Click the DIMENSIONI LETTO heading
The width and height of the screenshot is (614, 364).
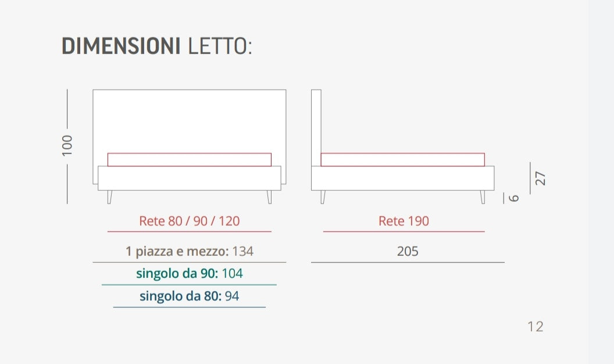coord(156,46)
